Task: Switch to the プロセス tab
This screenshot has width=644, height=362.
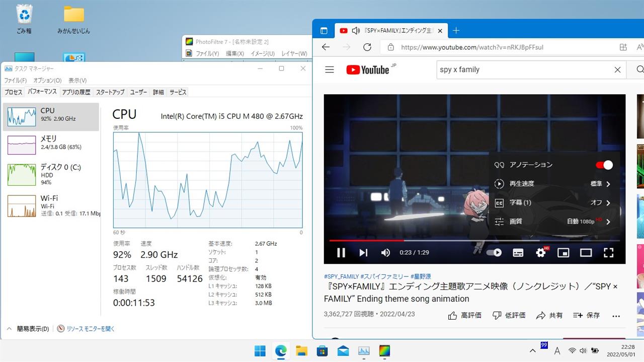Action: pos(14,92)
